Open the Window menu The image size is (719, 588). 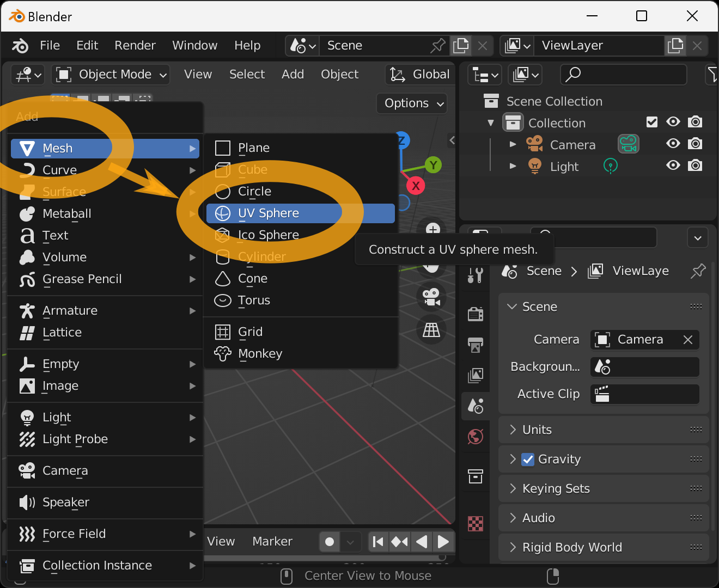(195, 46)
